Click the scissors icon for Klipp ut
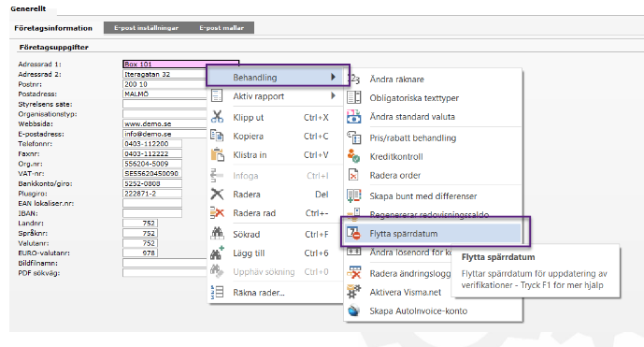The width and height of the screenshot is (644, 347). click(x=217, y=117)
